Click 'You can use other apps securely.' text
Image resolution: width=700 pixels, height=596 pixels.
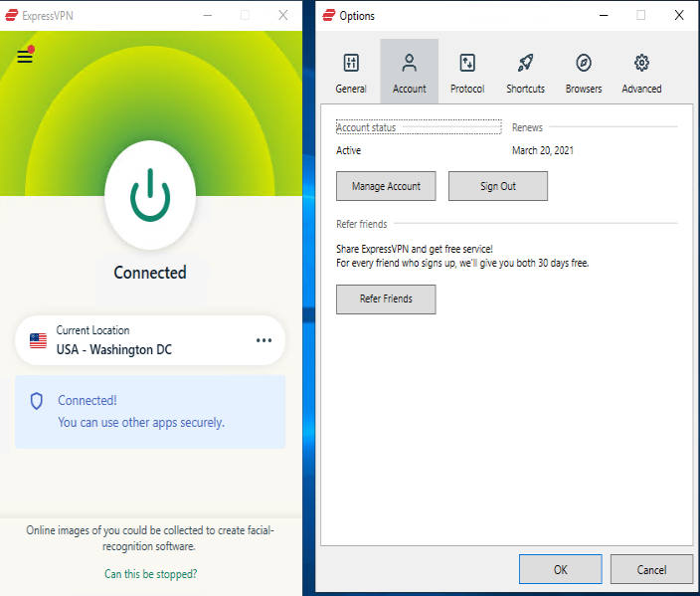pyautogui.click(x=141, y=423)
